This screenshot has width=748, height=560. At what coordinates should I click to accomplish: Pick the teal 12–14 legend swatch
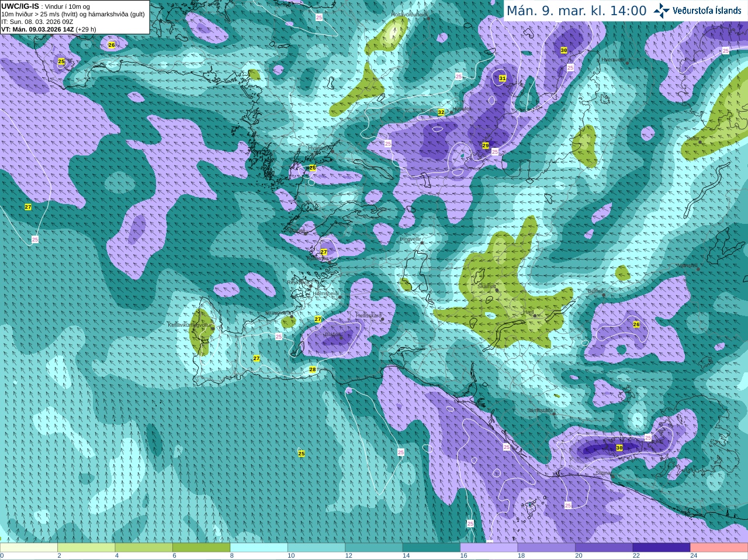[x=374, y=547]
